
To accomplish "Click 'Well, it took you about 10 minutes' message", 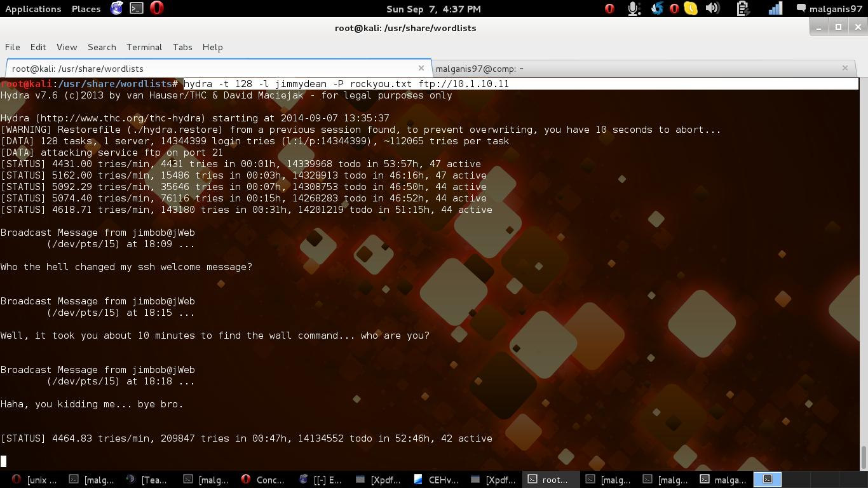I will (215, 335).
